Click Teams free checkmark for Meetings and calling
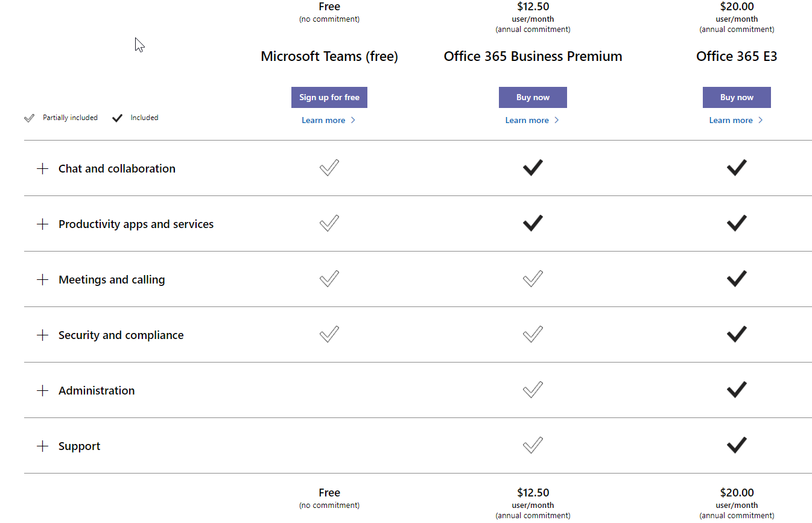Viewport: 812px width, 523px height. coord(329,279)
